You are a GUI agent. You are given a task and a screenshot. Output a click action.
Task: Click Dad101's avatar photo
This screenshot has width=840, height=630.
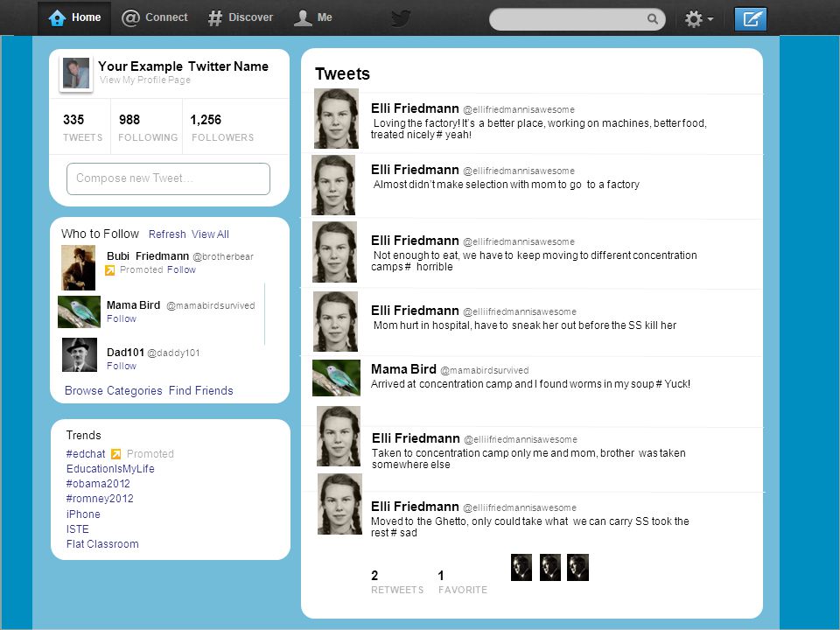pos(80,354)
